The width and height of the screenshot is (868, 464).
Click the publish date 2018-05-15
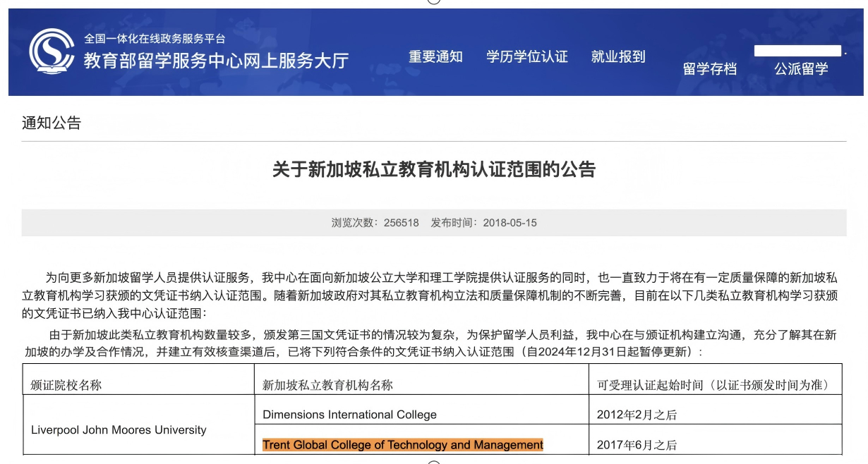click(510, 223)
